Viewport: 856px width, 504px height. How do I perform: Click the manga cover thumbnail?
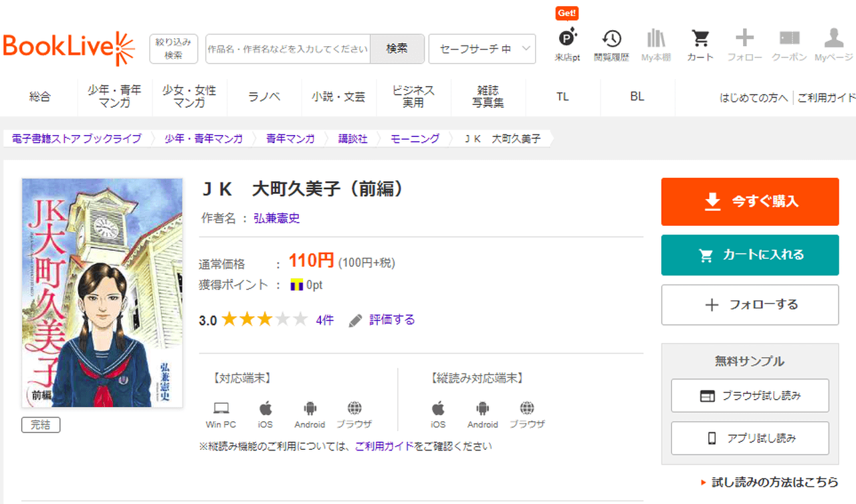coord(102,293)
